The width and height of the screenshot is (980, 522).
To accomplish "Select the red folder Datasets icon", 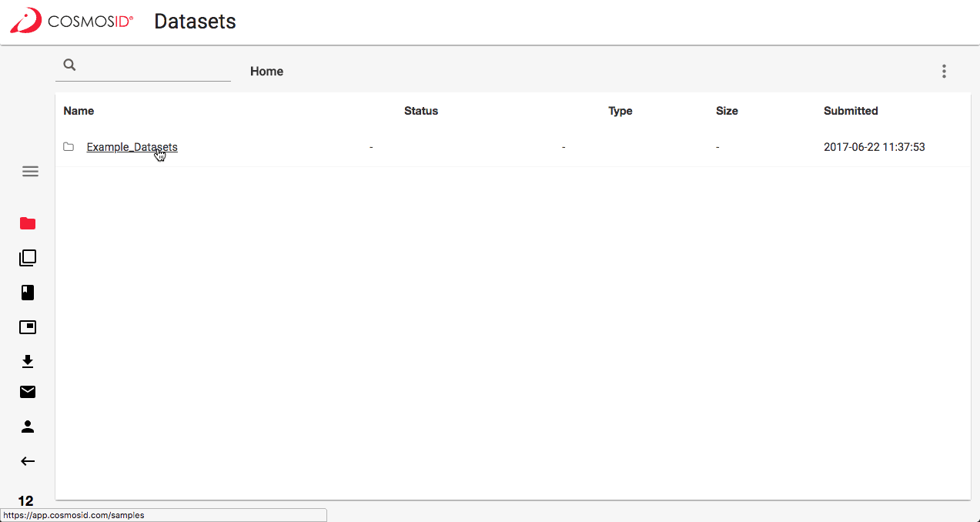I will pos(28,223).
